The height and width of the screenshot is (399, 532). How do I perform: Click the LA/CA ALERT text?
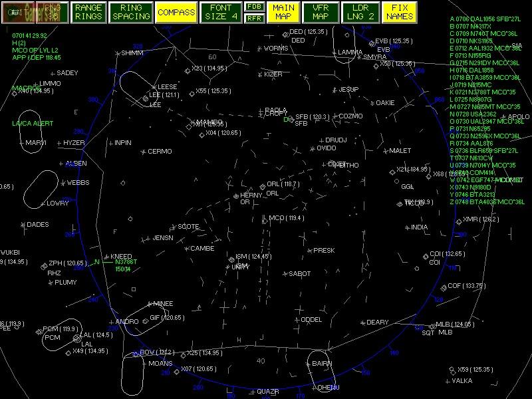pos(33,124)
